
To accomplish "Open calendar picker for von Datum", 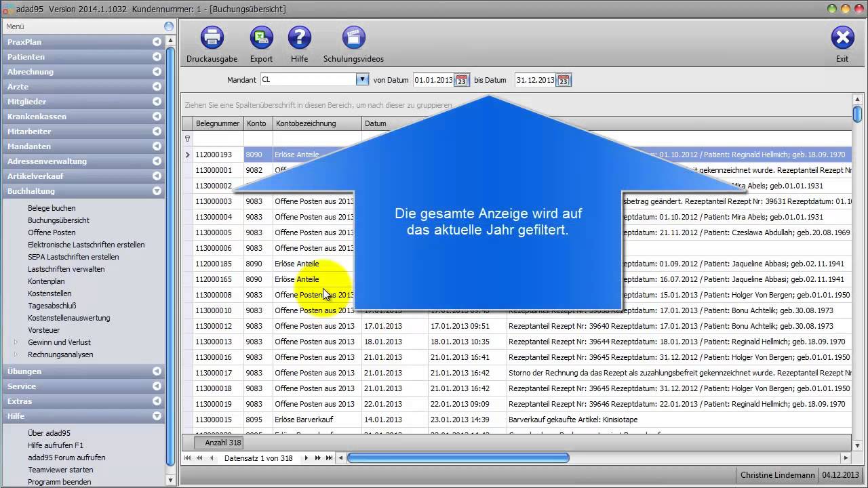I will point(461,80).
